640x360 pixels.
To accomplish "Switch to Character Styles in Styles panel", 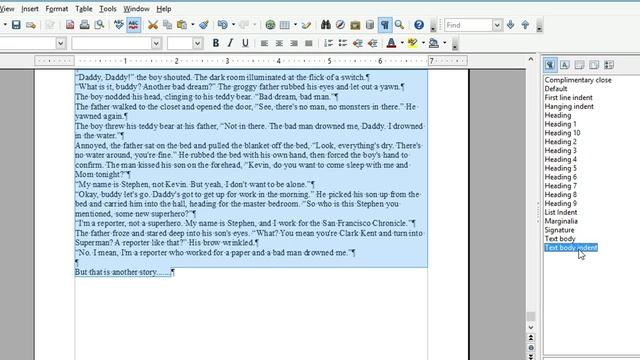I will (564, 64).
